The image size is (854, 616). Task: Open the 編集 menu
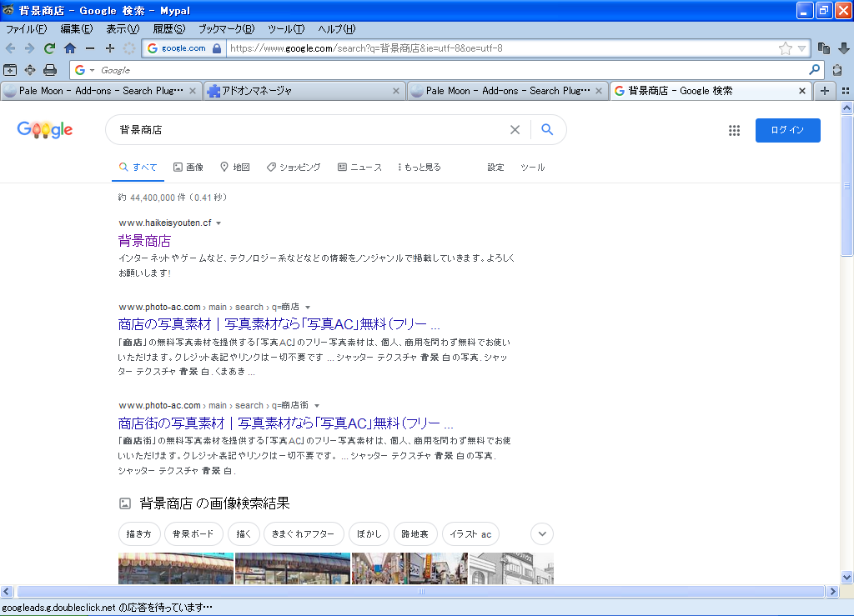pyautogui.click(x=76, y=29)
